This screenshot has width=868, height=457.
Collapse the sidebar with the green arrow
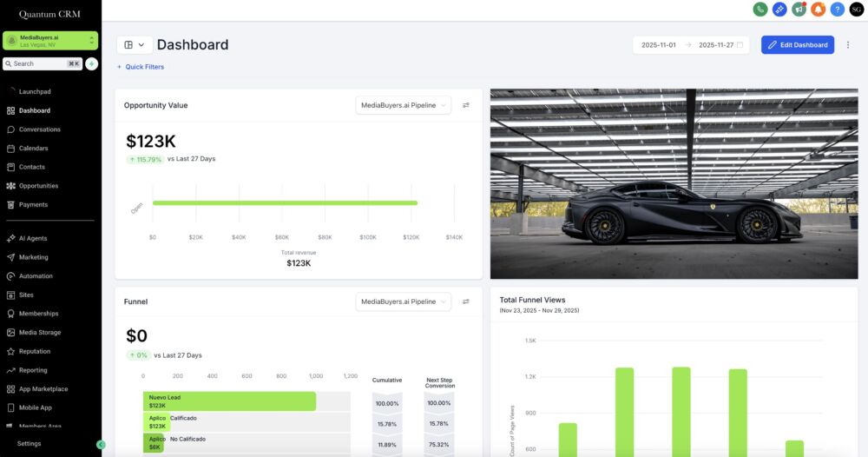point(101,444)
